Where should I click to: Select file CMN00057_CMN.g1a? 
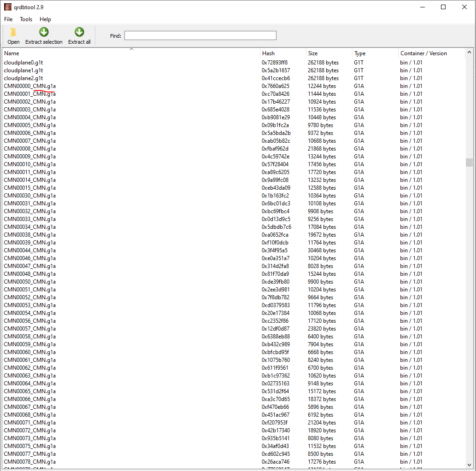coord(30,329)
